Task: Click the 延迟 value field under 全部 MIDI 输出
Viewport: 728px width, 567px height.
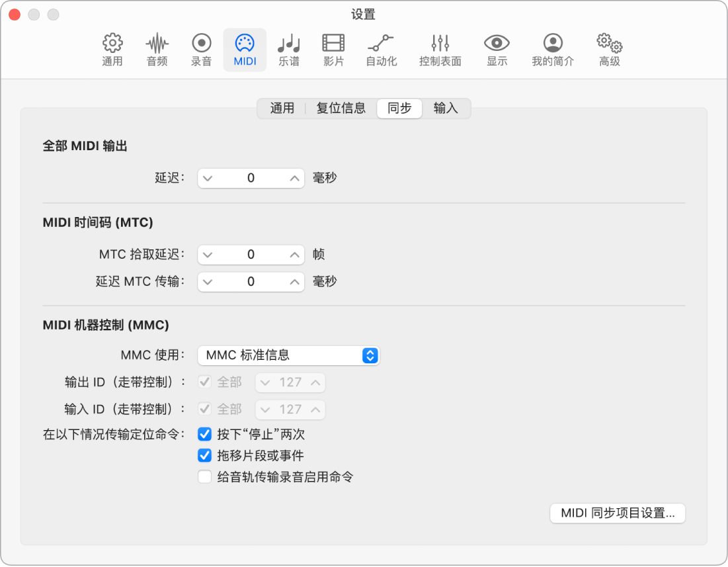Action: click(x=251, y=179)
